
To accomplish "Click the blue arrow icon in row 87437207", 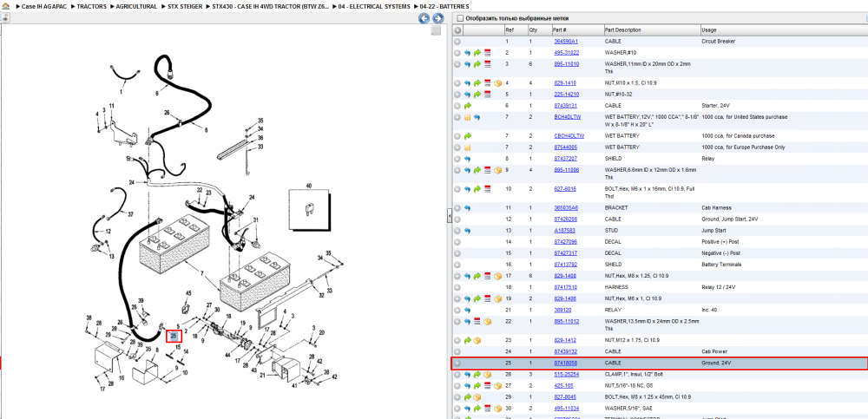I will (x=468, y=159).
